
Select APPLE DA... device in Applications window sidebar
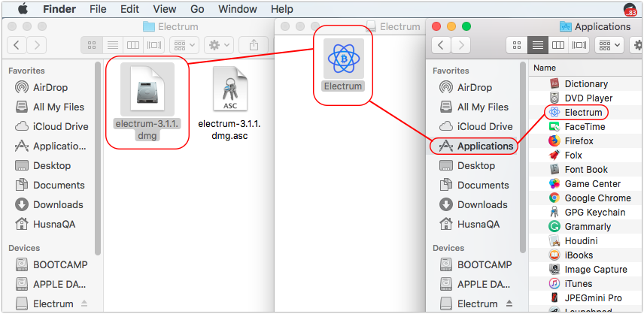(x=475, y=284)
